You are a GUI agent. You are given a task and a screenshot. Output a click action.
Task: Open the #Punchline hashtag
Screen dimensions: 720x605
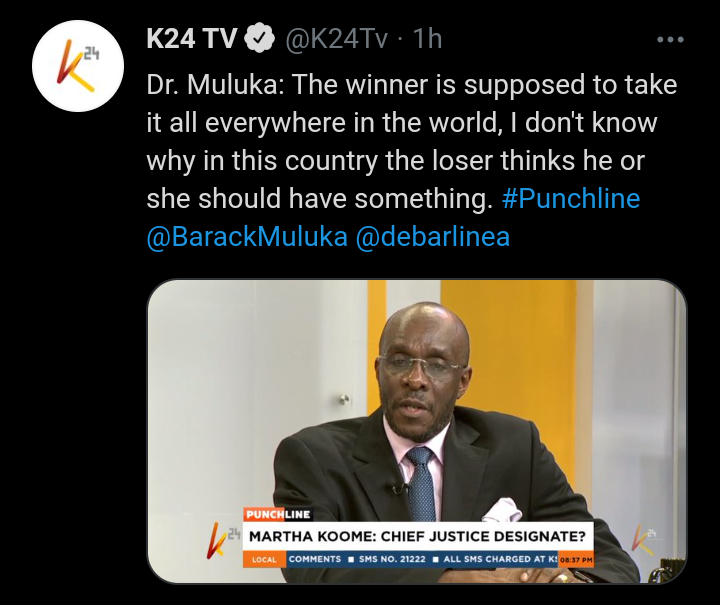(x=571, y=199)
